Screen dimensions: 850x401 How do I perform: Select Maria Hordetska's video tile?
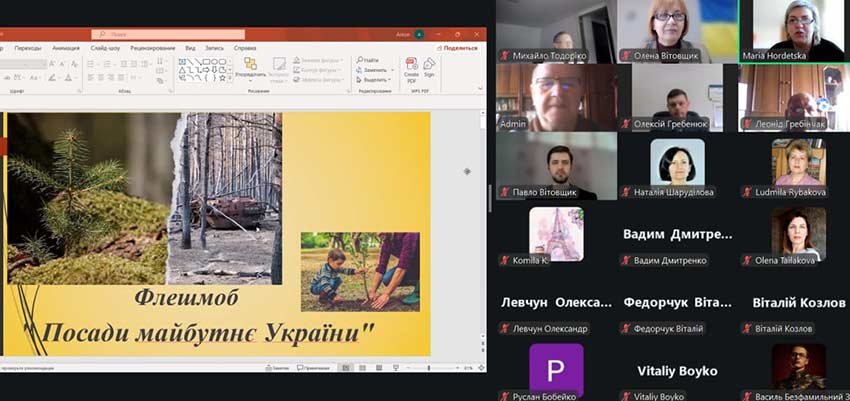pyautogui.click(x=794, y=31)
